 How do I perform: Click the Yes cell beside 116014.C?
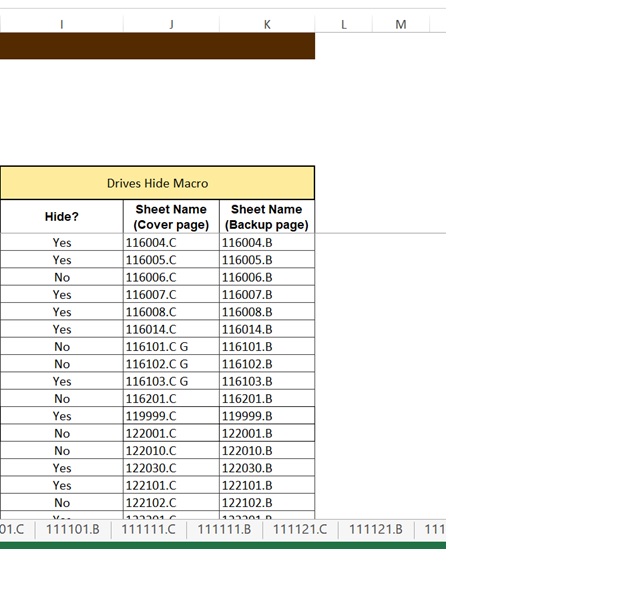[x=61, y=329]
